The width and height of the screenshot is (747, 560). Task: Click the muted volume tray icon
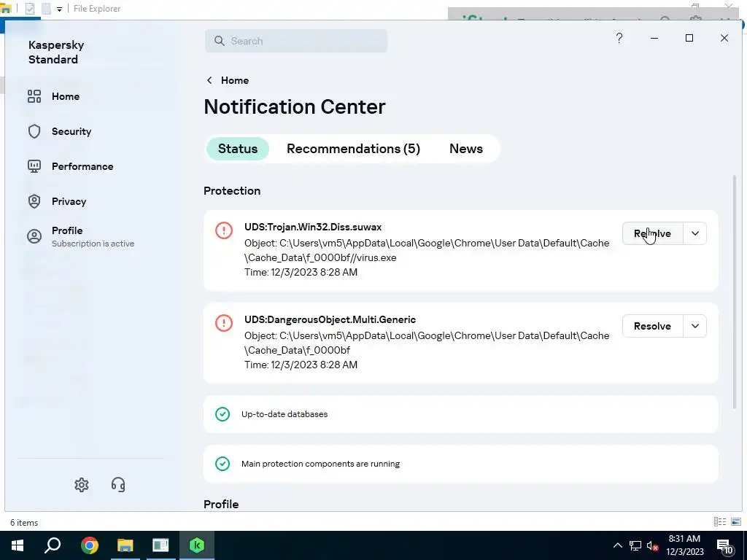[x=653, y=545]
